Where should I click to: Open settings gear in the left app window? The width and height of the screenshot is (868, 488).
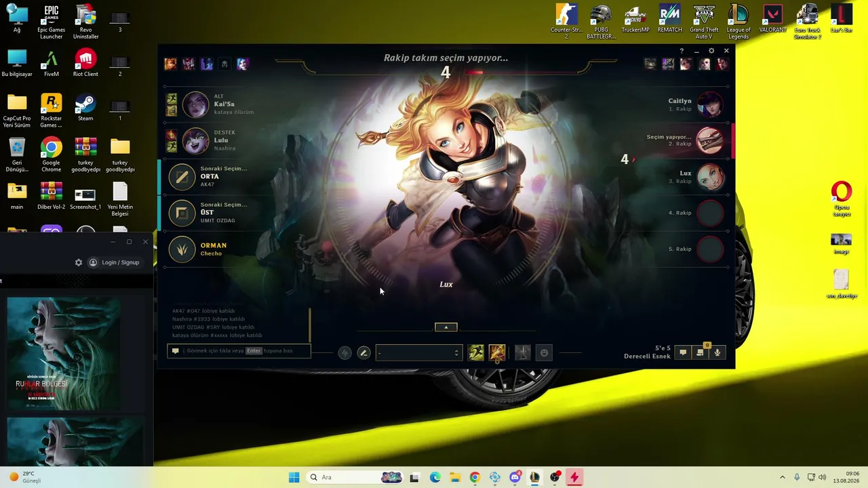coord(79,262)
